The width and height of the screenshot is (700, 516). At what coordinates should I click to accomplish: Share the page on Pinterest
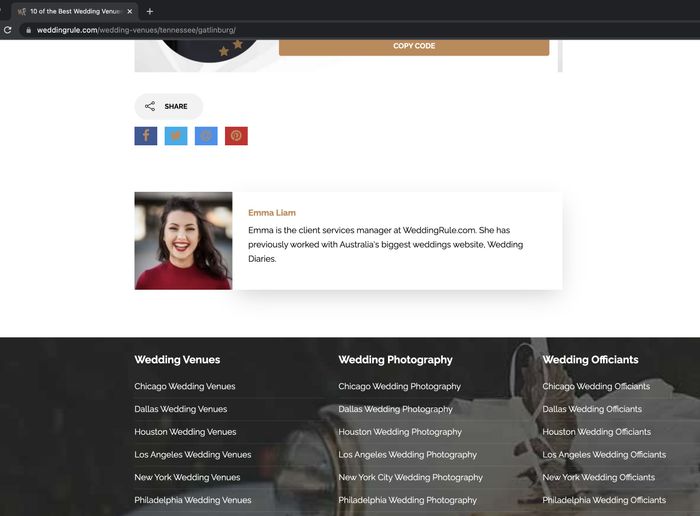(236, 136)
